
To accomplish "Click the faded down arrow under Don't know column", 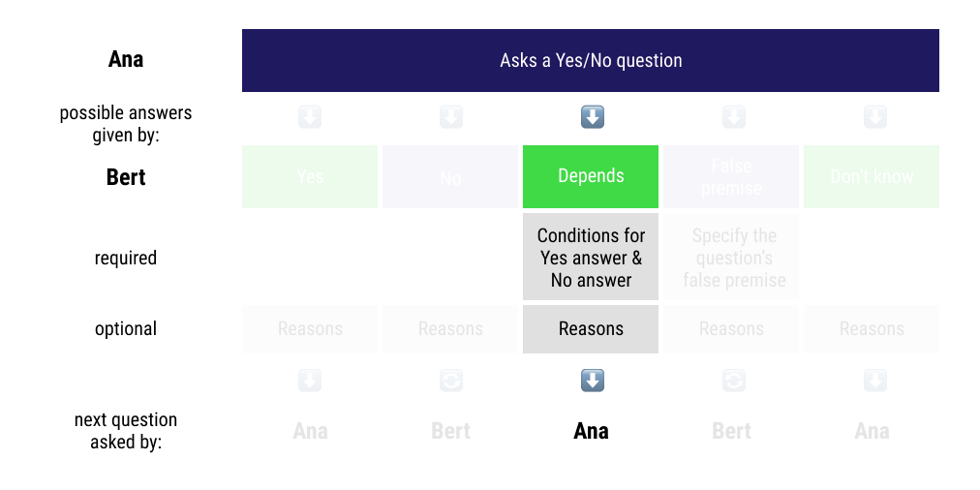I will click(x=874, y=381).
